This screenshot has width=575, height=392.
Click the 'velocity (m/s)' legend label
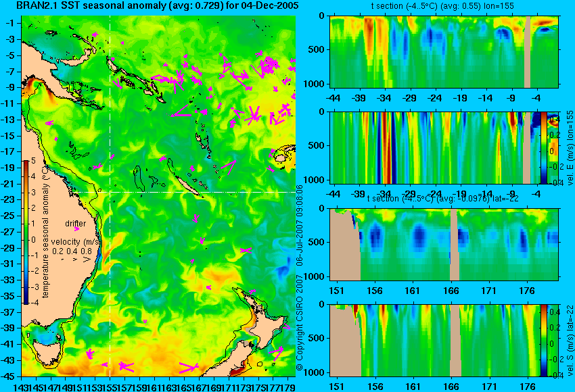[x=76, y=242]
